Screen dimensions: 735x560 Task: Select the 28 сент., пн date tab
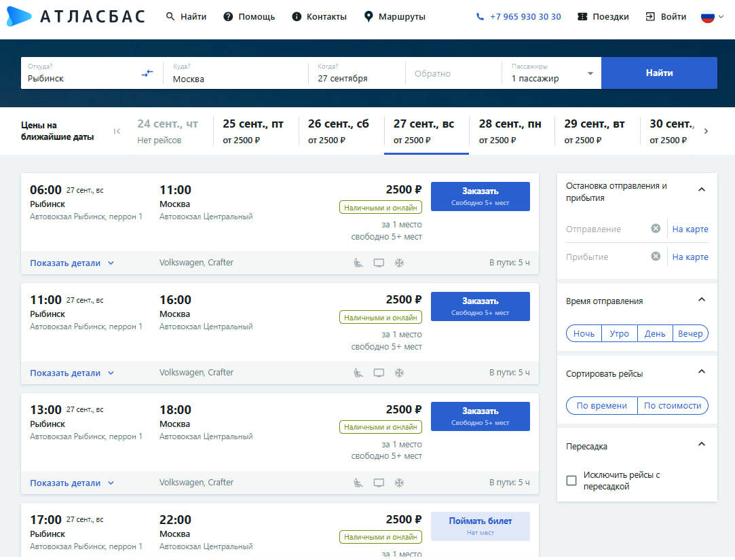[512, 131]
